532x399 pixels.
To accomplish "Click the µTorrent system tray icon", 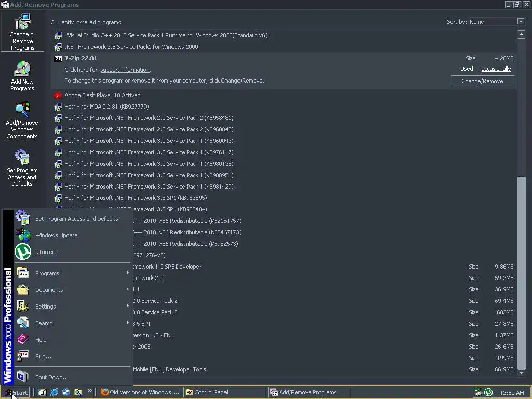I will pyautogui.click(x=488, y=392).
